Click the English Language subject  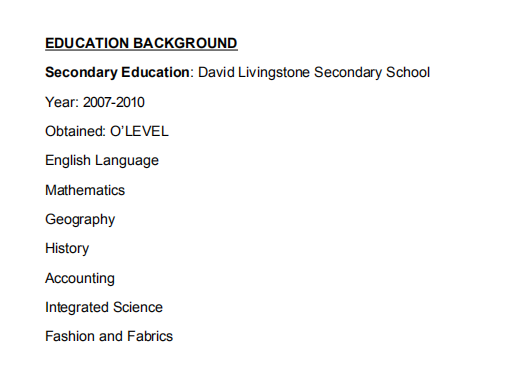102,161
